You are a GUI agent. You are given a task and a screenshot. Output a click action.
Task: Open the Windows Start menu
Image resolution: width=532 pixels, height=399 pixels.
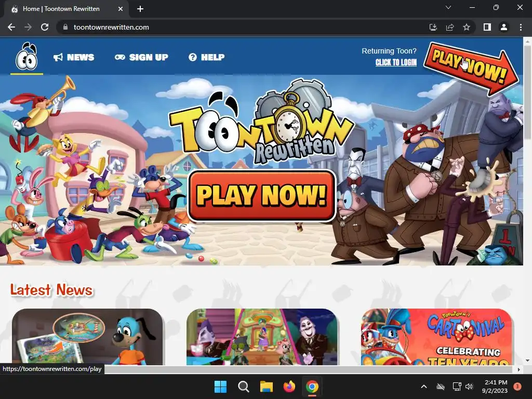(220, 387)
